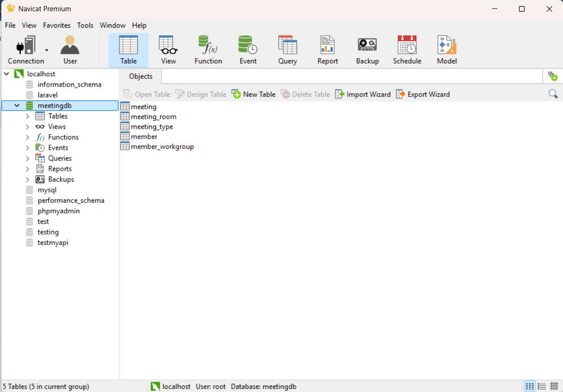Collapse the localhost connection node
This screenshot has width=563, height=392.
[7, 74]
